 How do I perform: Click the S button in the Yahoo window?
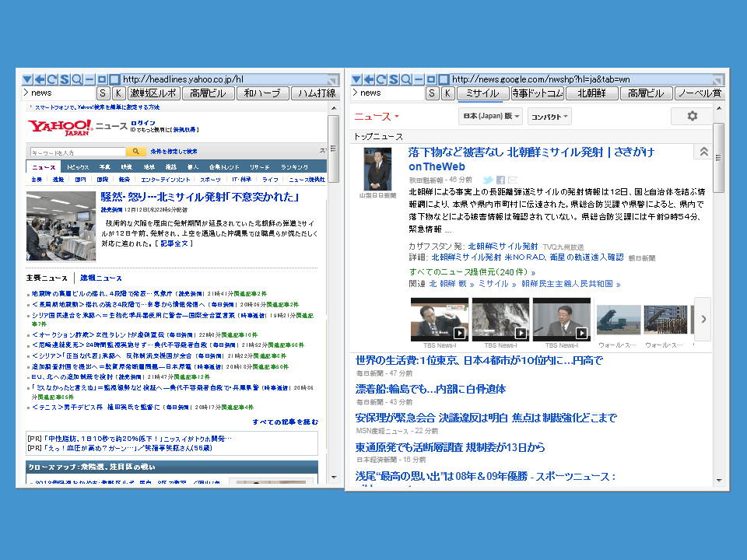coord(103,93)
